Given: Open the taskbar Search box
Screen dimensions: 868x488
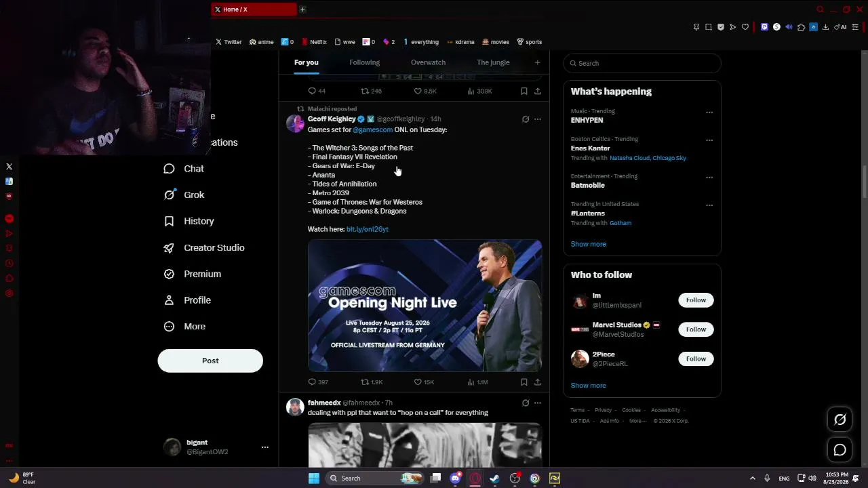Looking at the screenshot, I should click(374, 479).
